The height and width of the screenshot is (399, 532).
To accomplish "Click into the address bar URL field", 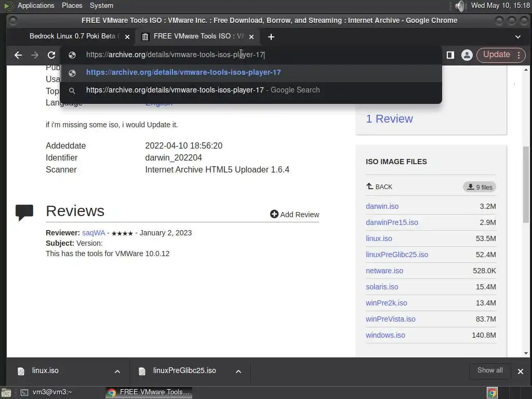I will pyautogui.click(x=251, y=55).
